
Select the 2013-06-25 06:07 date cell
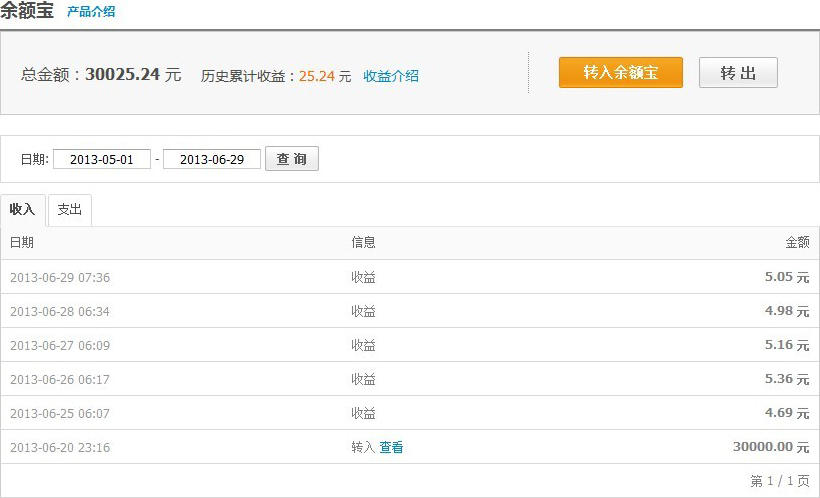coord(60,413)
